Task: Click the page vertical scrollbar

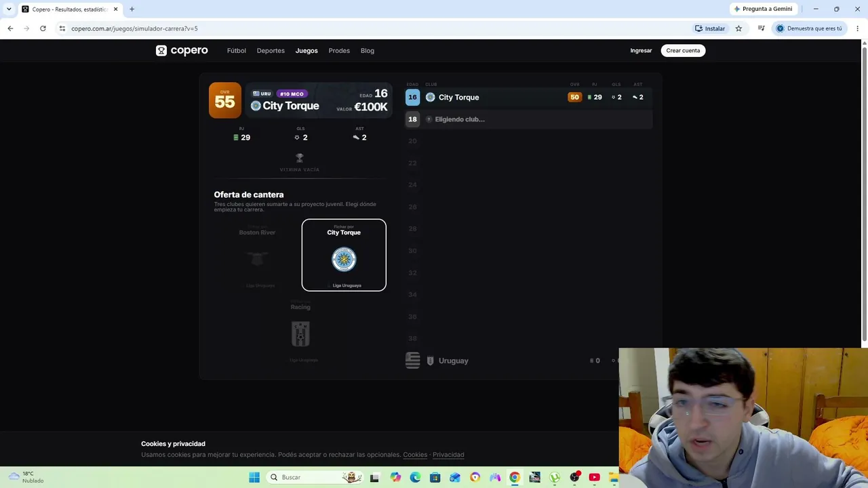Action: click(864, 193)
